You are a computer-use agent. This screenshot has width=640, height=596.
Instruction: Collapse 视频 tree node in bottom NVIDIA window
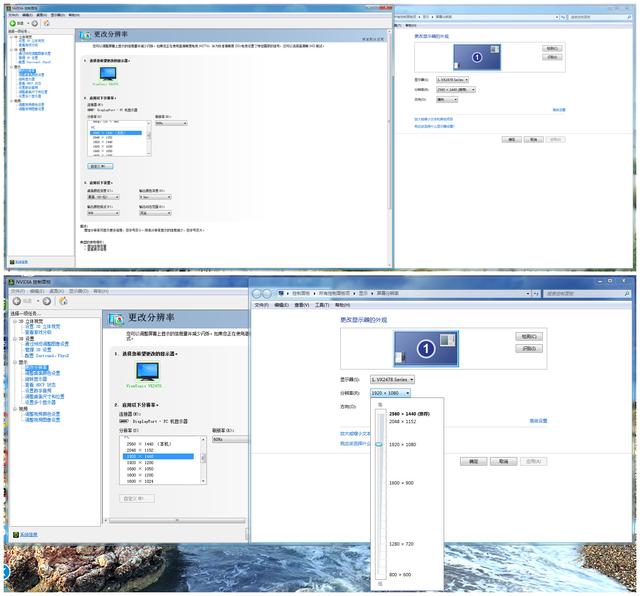15,408
